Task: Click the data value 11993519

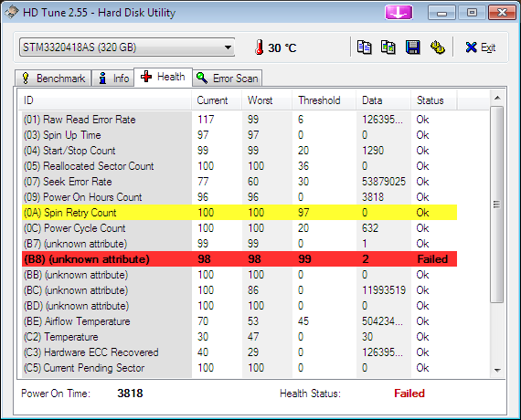Action: (384, 290)
